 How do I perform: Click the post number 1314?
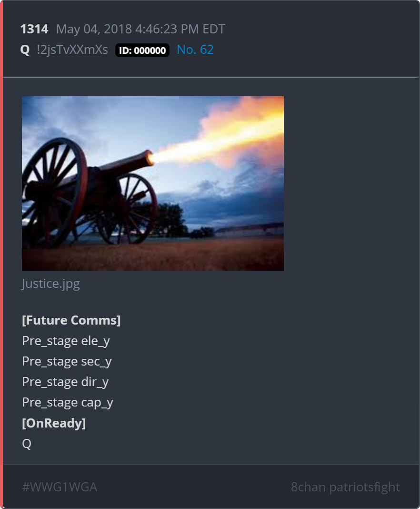[34, 29]
